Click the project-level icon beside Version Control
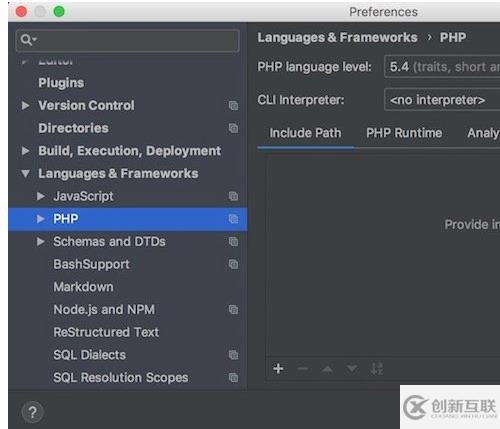Screen dimensions: 500x429 tap(233, 106)
